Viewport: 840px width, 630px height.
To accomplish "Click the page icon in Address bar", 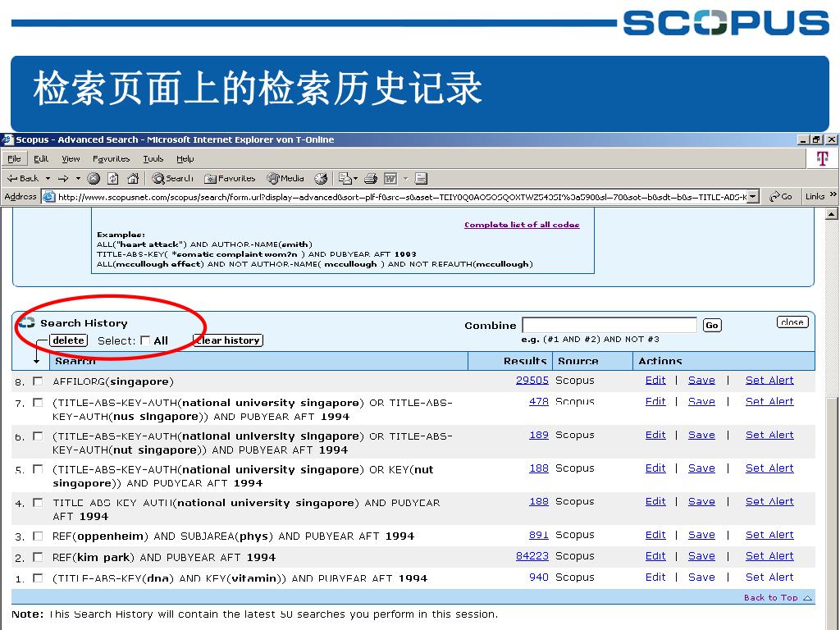I will [48, 197].
